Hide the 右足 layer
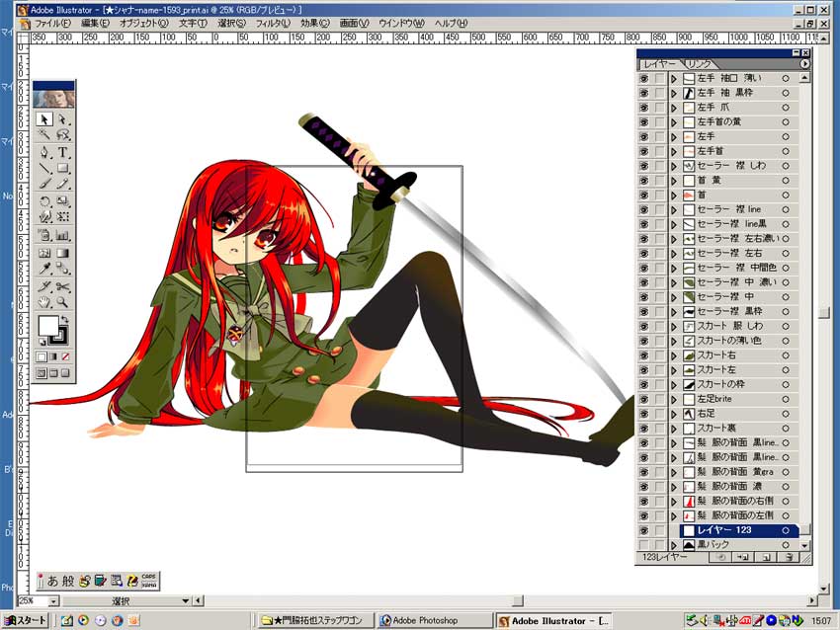840x630 pixels. coord(643,413)
